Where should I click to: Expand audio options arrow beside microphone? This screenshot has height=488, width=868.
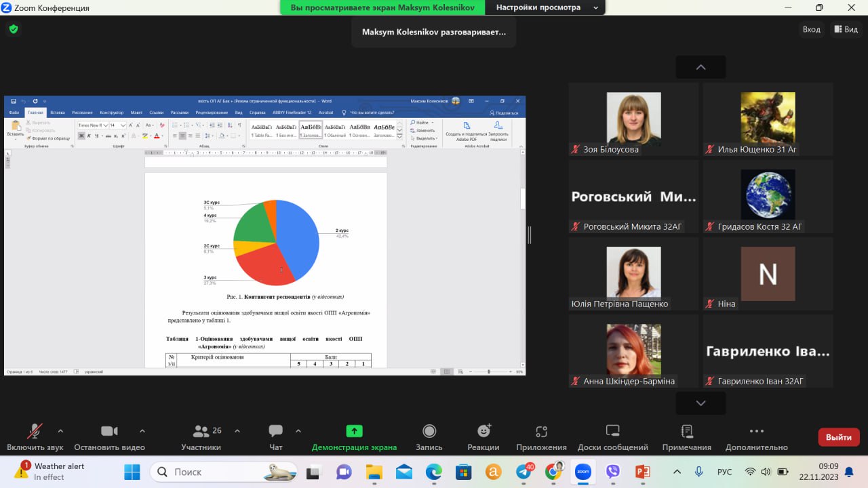click(x=60, y=430)
